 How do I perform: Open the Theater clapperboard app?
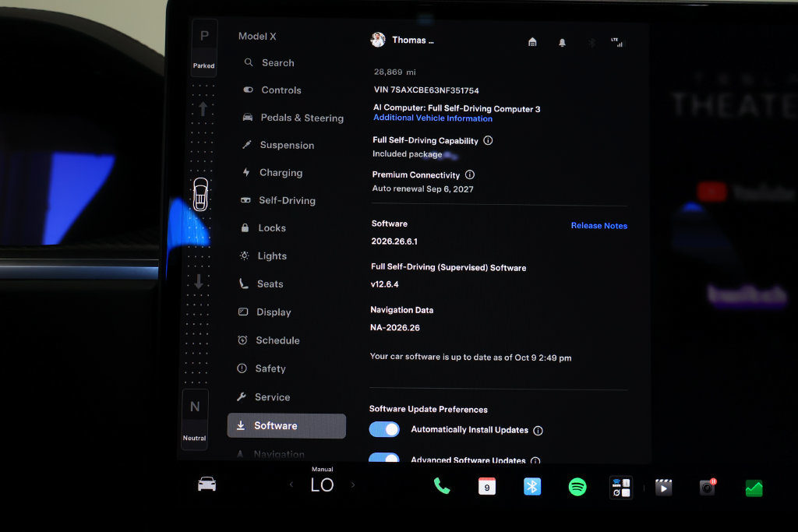pos(663,488)
